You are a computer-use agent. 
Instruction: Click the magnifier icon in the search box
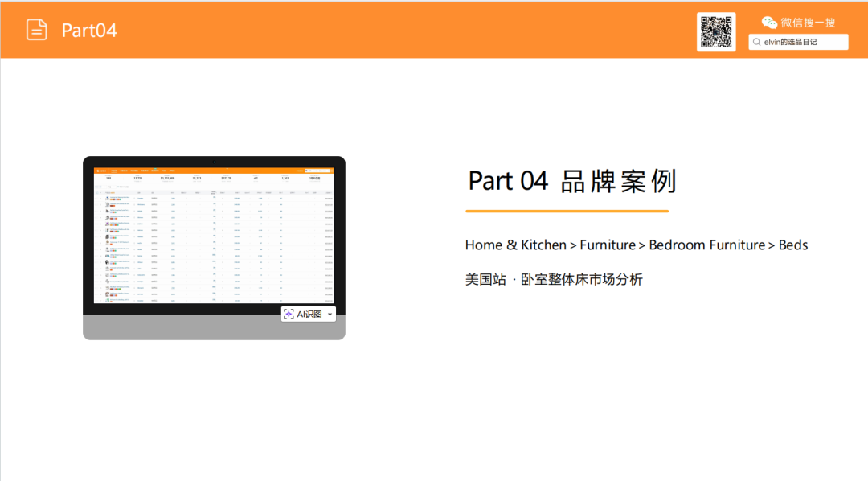coord(756,41)
